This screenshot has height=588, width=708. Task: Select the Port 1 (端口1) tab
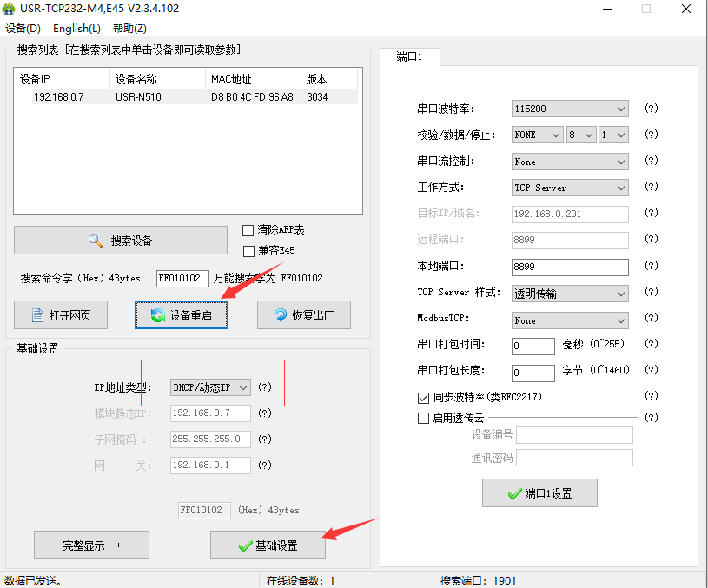(x=409, y=56)
